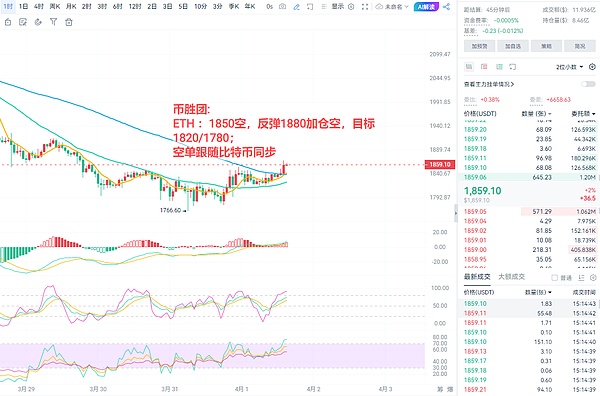
Task: Click the large 1,859.10 last price
Action: (x=483, y=191)
